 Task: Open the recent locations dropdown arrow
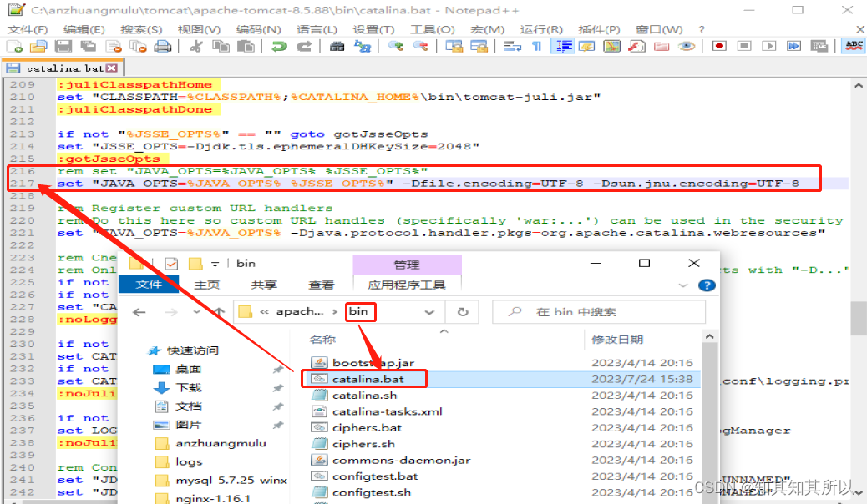coord(196,312)
